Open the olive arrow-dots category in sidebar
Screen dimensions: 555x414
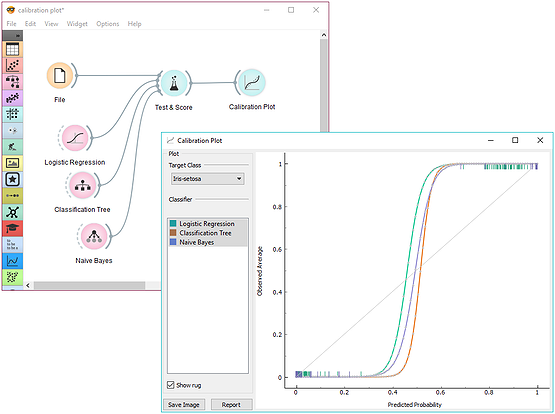click(13, 196)
